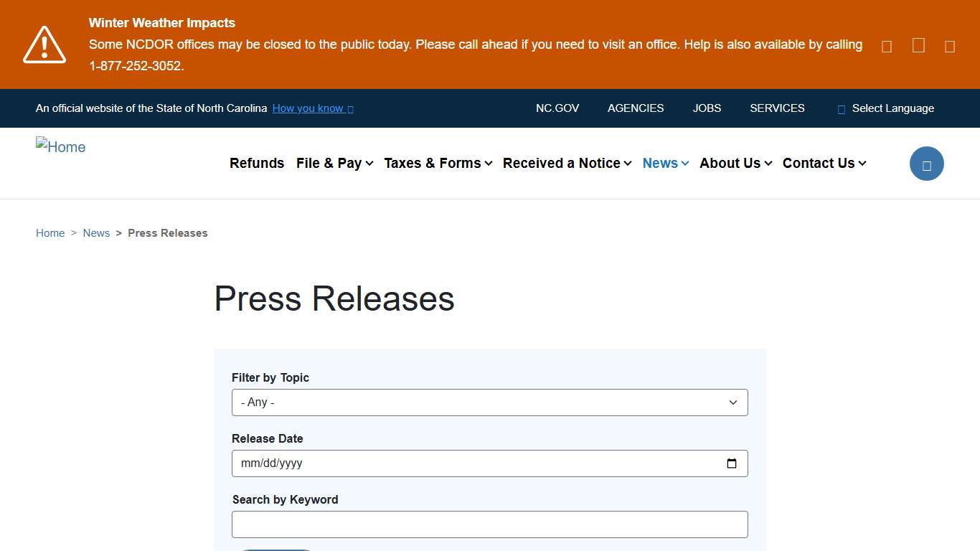Viewport: 980px width, 551px height.
Task: Open the Filter by Topic dropdown
Action: (489, 402)
